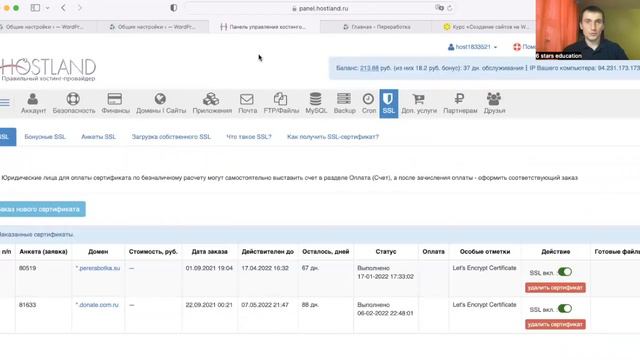
Task: Click Заказ нового сертификата button
Action: (x=42, y=209)
